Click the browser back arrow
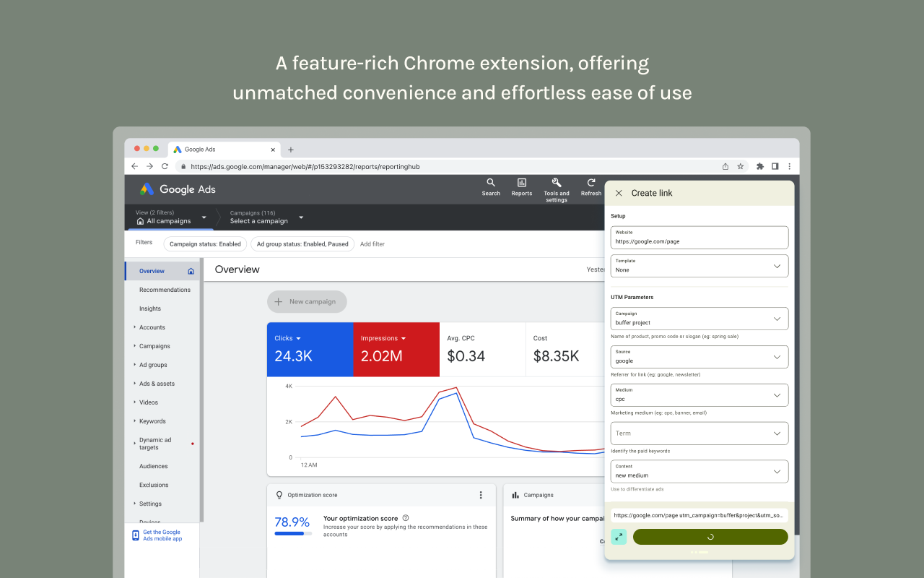This screenshot has width=924, height=578. 134,166
